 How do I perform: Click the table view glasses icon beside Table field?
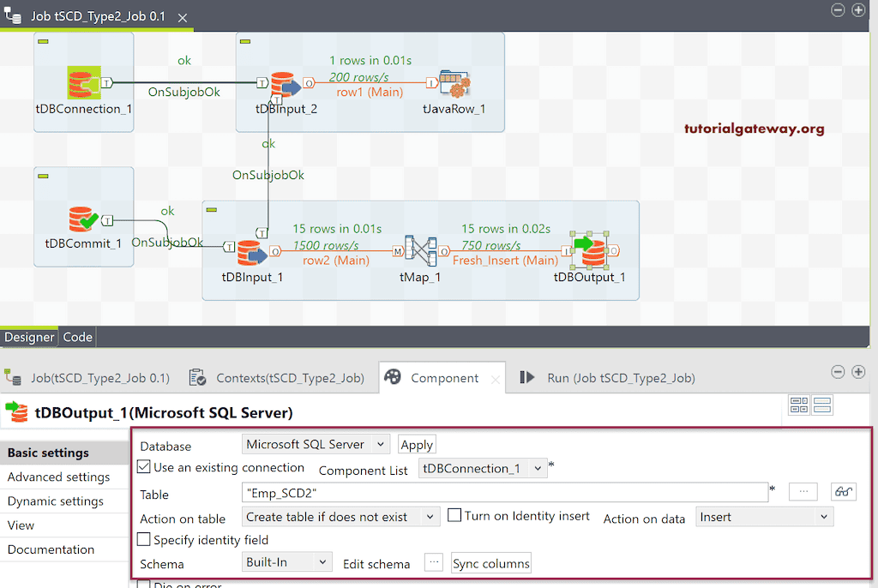(844, 491)
